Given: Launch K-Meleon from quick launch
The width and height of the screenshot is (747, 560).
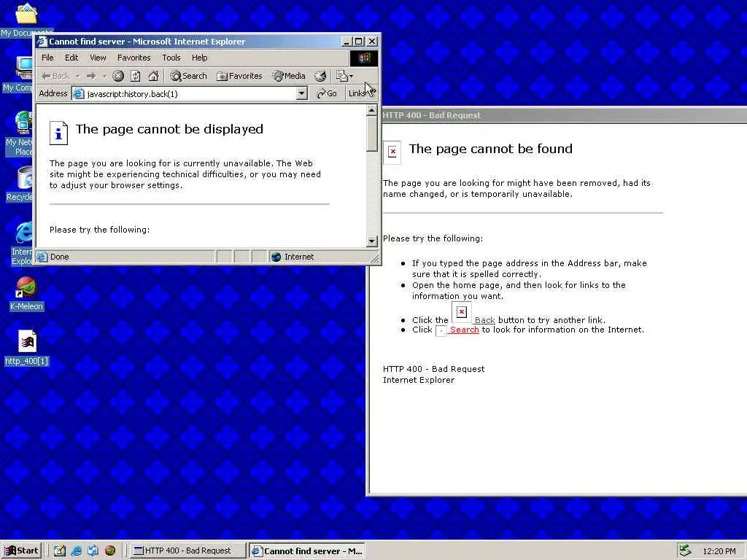Looking at the screenshot, I should tap(110, 551).
